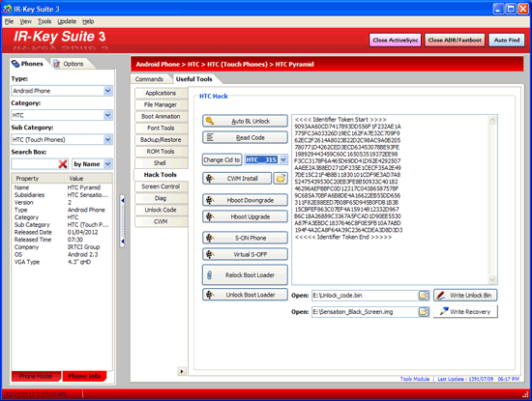Select the Released Date 01/04/2012 row
This screenshot has height=401, width=532.
[x=62, y=232]
